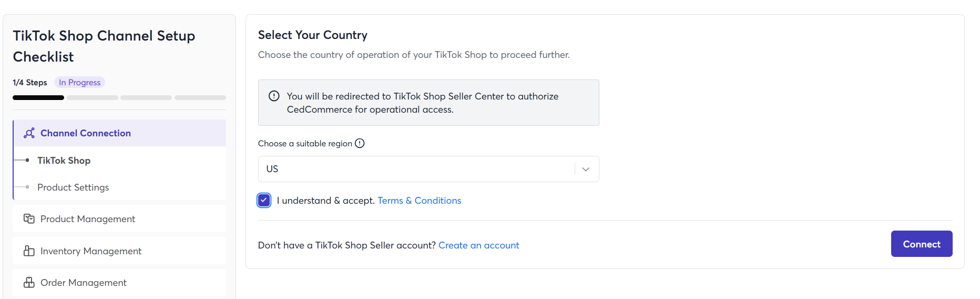Image resolution: width=980 pixels, height=299 pixels.
Task: Click the Order Management icon
Action: [x=29, y=283]
